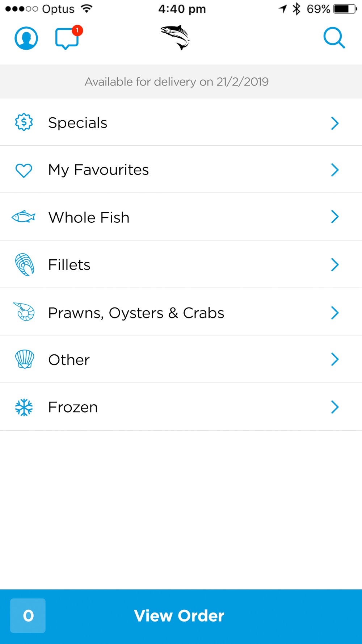Tap the Specials dollar badge icon
This screenshot has height=644, width=362.
(x=24, y=122)
